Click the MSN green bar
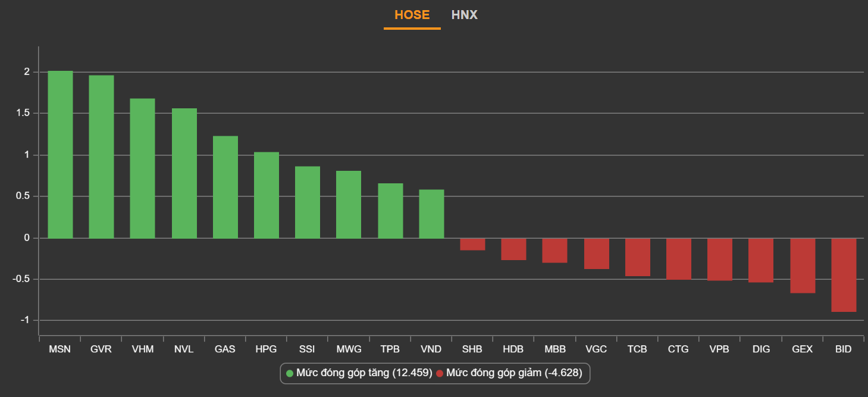Viewport: 868px width, 397px height. point(60,155)
